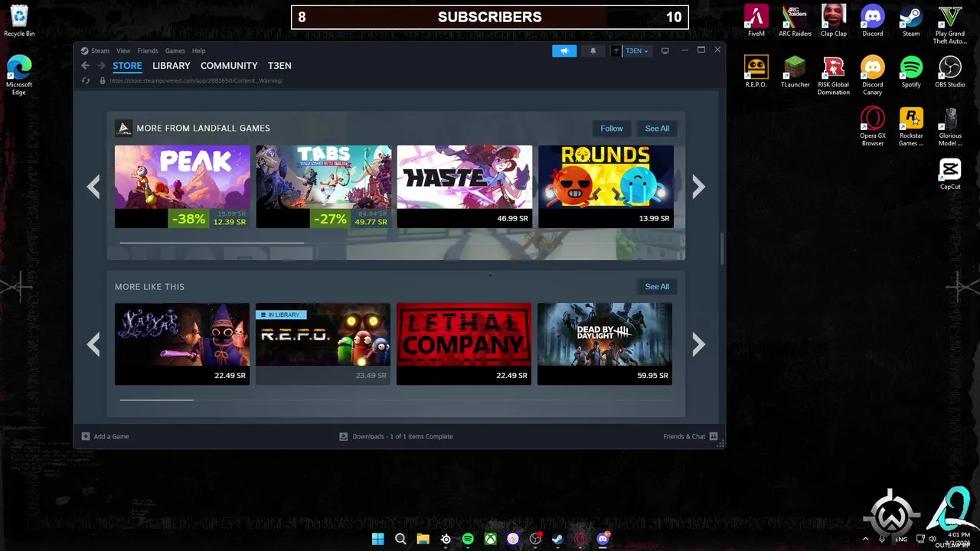This screenshot has height=551, width=980.
Task: Open the Steam notifications bell
Action: pyautogui.click(x=593, y=51)
